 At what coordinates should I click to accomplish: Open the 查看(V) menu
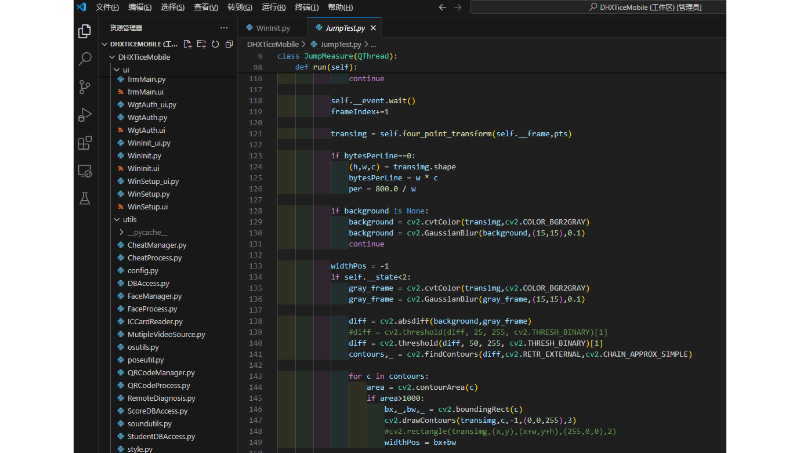pyautogui.click(x=206, y=7)
